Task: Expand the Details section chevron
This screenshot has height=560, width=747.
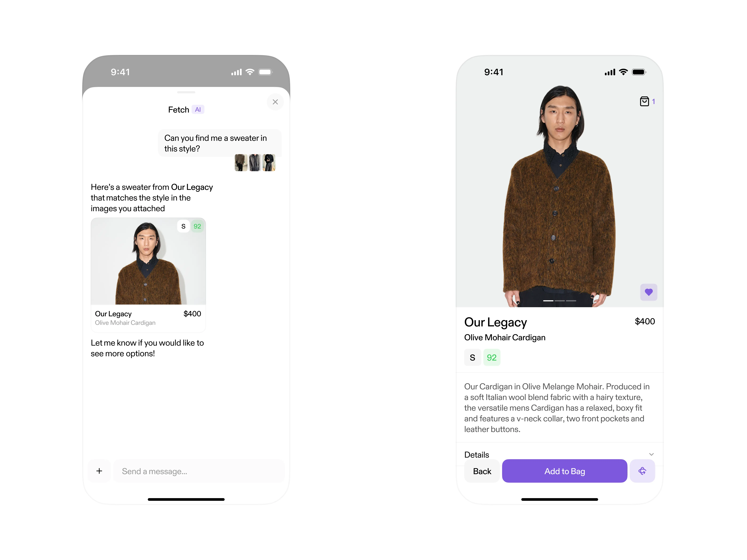Action: pyautogui.click(x=651, y=454)
